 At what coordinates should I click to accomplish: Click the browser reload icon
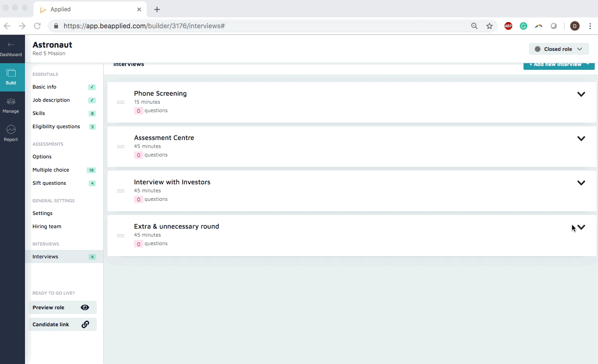point(37,26)
